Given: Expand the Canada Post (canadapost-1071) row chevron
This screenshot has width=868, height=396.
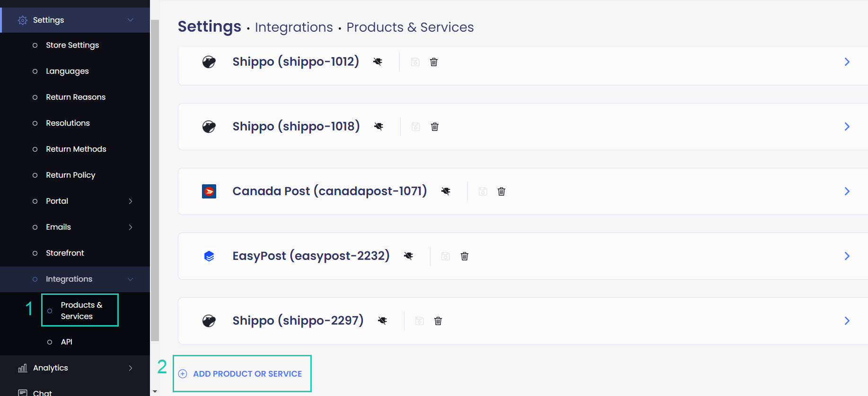Looking at the screenshot, I should pyautogui.click(x=847, y=191).
